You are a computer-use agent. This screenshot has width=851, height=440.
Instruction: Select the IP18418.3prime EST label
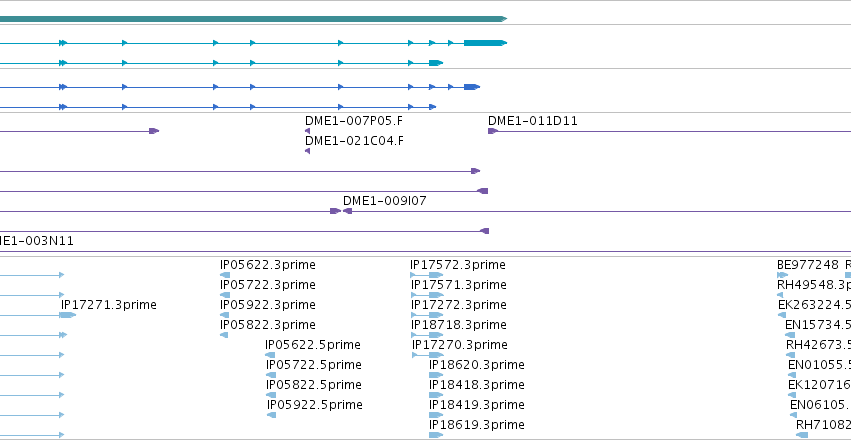point(477,385)
